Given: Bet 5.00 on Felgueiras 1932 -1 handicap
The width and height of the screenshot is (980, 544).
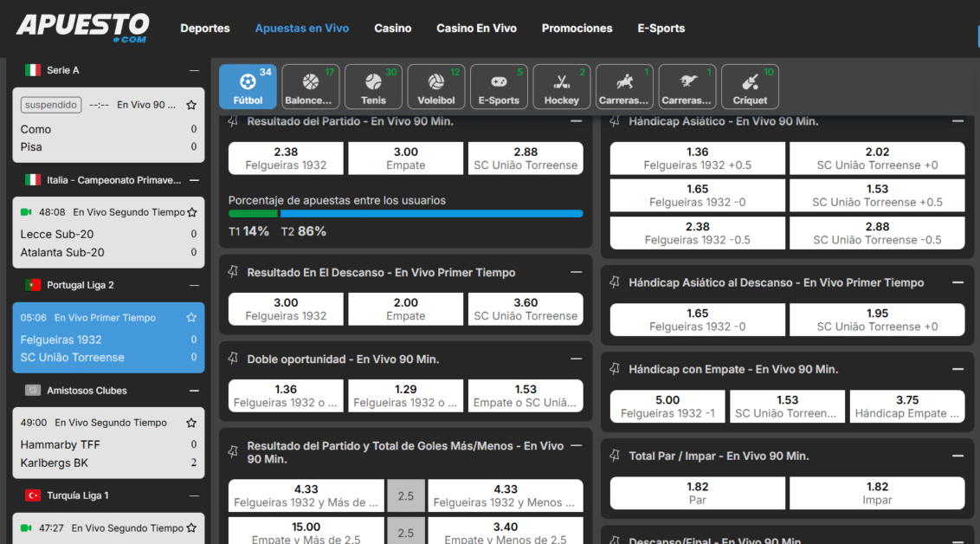Looking at the screenshot, I should click(x=667, y=406).
